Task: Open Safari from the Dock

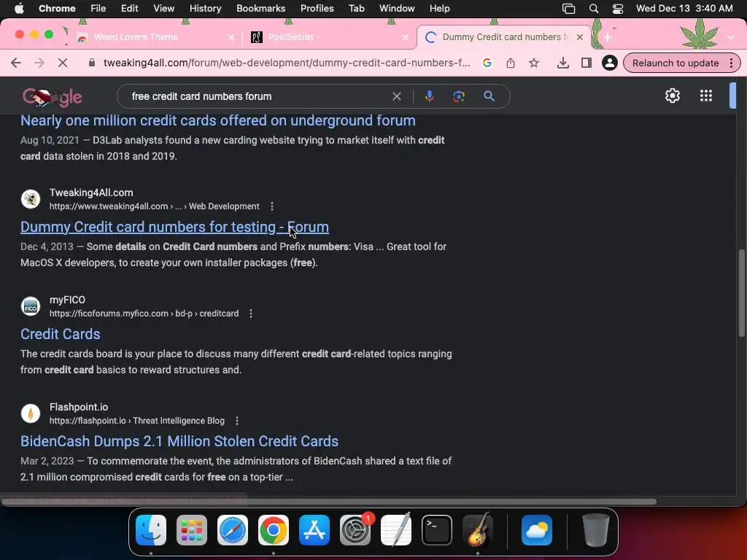Action: click(x=233, y=530)
